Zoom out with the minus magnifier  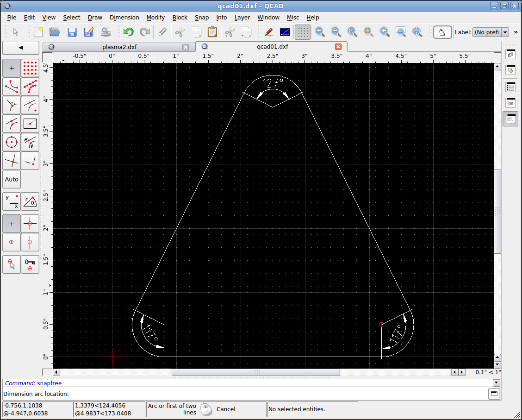coord(336,32)
